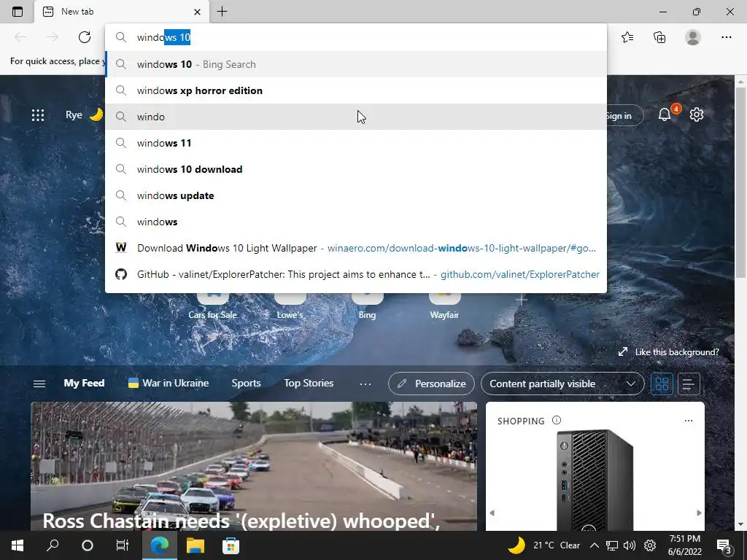
Task: Open the Action Center notifications icon
Action: (x=724, y=545)
